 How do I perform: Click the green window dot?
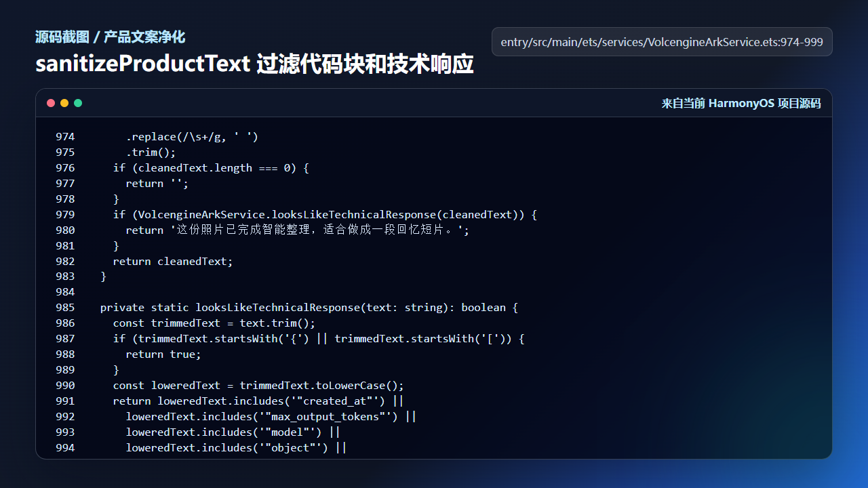(78, 103)
